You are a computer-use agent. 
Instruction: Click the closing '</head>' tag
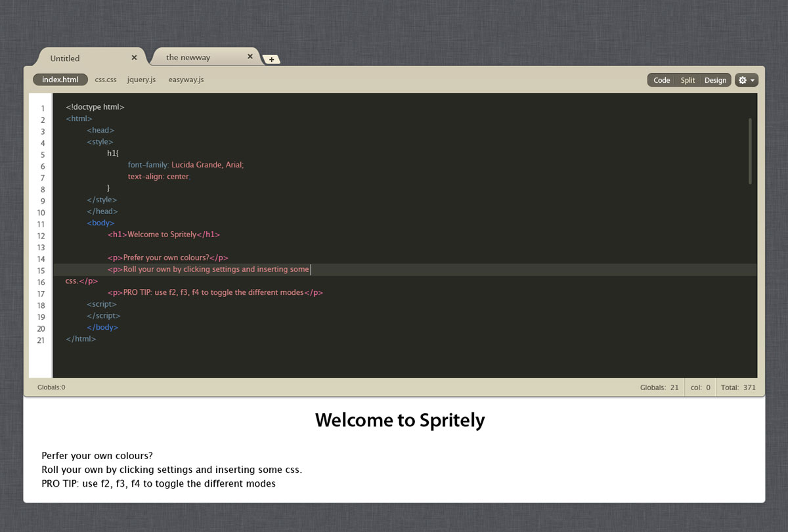(102, 211)
